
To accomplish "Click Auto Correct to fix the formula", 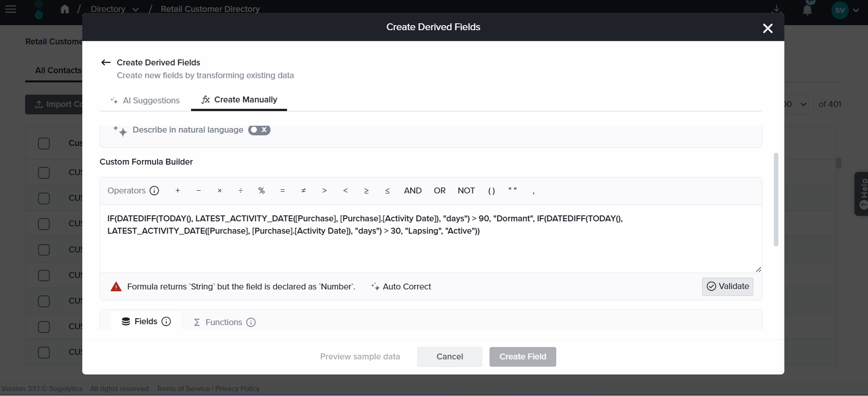I will [401, 287].
